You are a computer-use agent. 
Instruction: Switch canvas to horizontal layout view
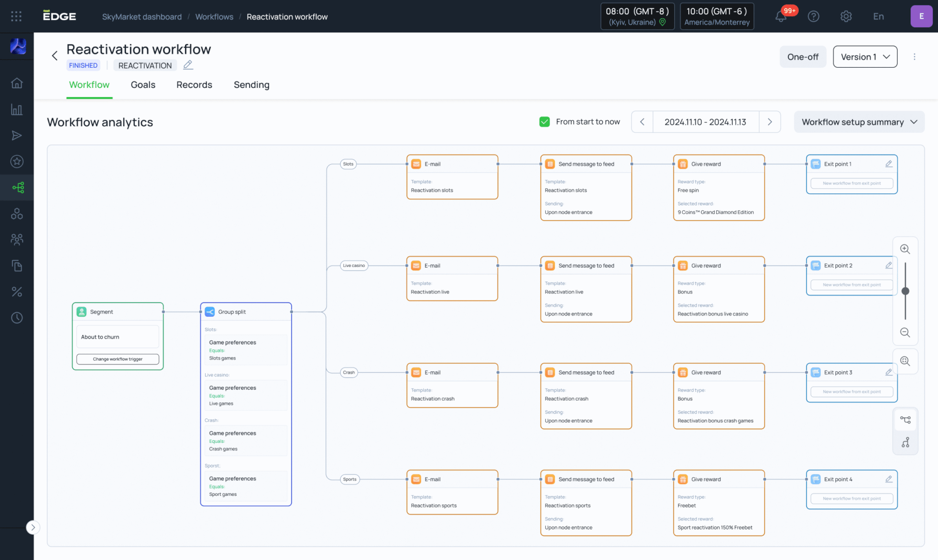point(905,419)
